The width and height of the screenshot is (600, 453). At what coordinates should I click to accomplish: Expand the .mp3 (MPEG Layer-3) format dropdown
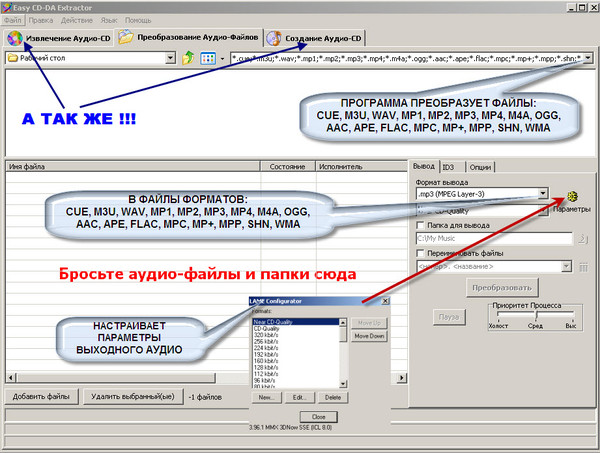(x=543, y=193)
